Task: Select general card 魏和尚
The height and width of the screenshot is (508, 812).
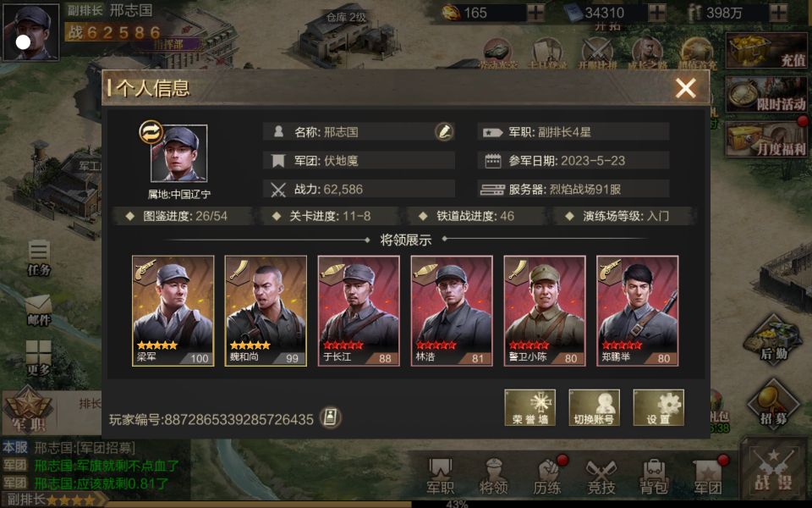Action: [x=266, y=311]
